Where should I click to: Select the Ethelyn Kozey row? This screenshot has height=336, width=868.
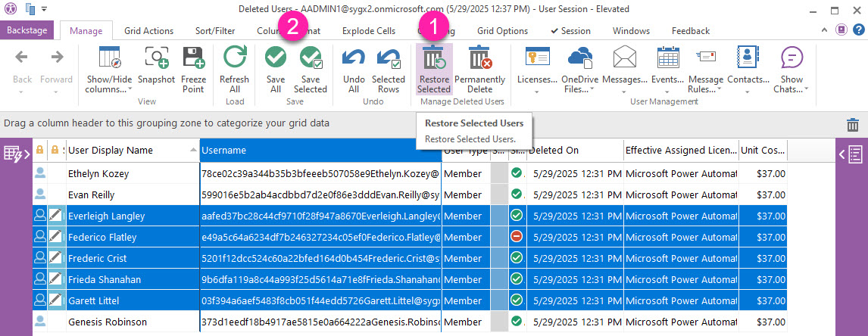(98, 174)
